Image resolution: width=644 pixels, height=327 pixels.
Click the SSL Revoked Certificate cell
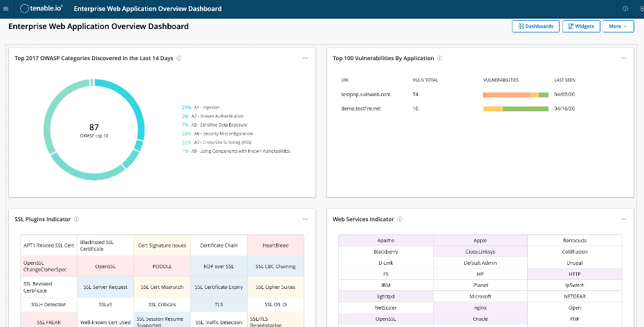pyautogui.click(x=49, y=287)
